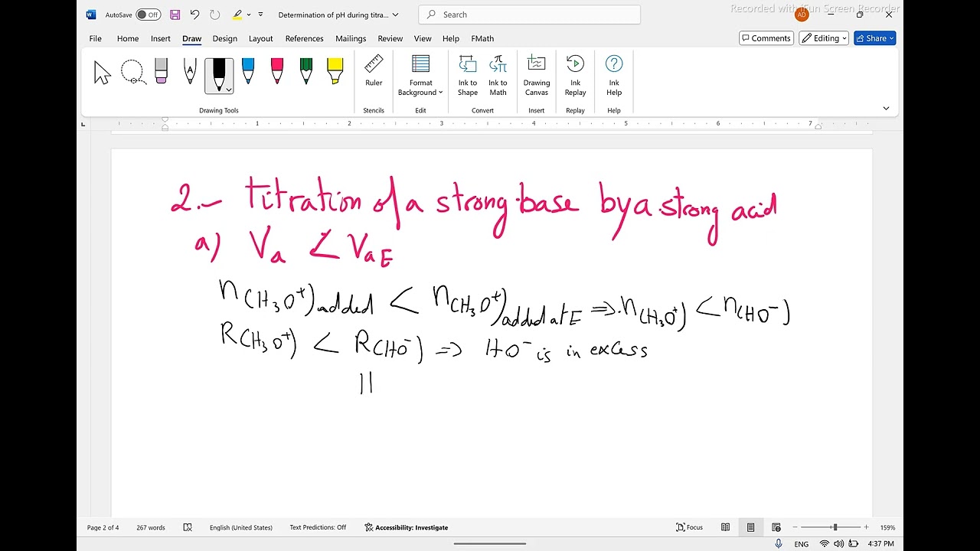Open network Wi-Fi tray icon
This screenshot has height=551, width=980.
pyautogui.click(x=824, y=544)
